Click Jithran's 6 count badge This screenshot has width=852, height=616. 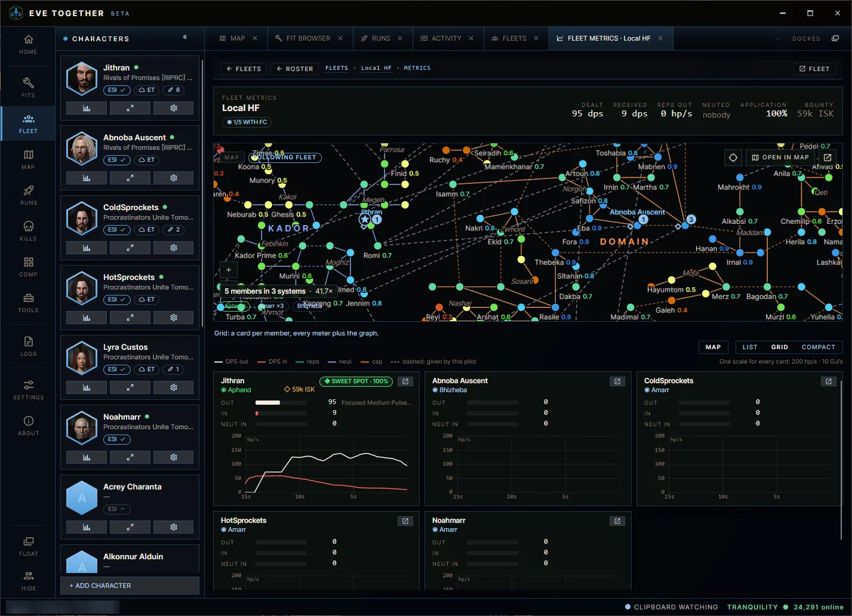pos(174,90)
